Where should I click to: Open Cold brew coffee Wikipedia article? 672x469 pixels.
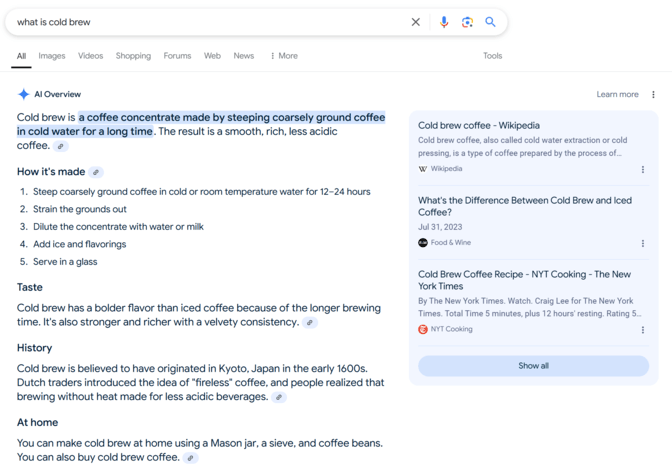coord(479,126)
